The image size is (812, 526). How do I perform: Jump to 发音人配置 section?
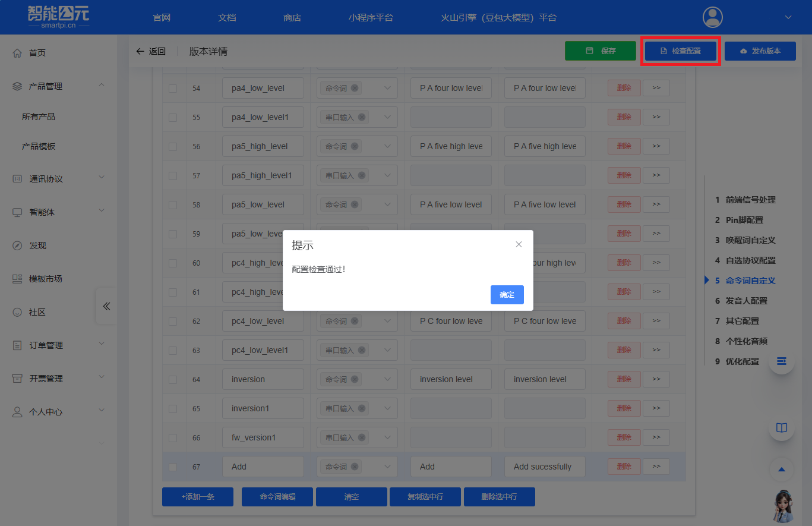tap(746, 301)
